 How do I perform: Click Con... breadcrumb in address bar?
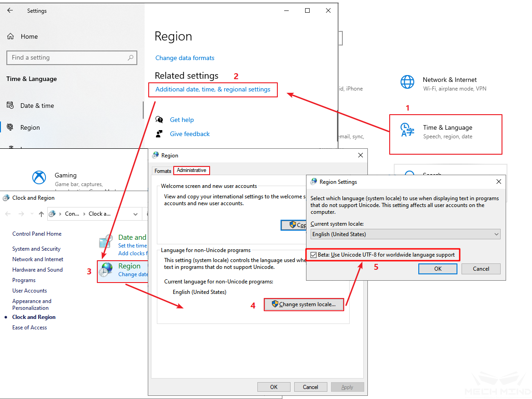click(x=72, y=214)
